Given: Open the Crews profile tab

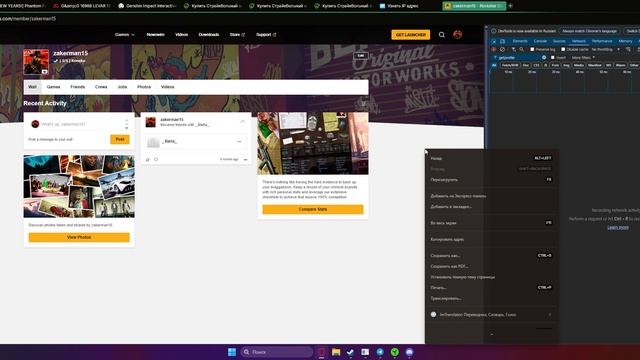Looking at the screenshot, I should coord(101,87).
